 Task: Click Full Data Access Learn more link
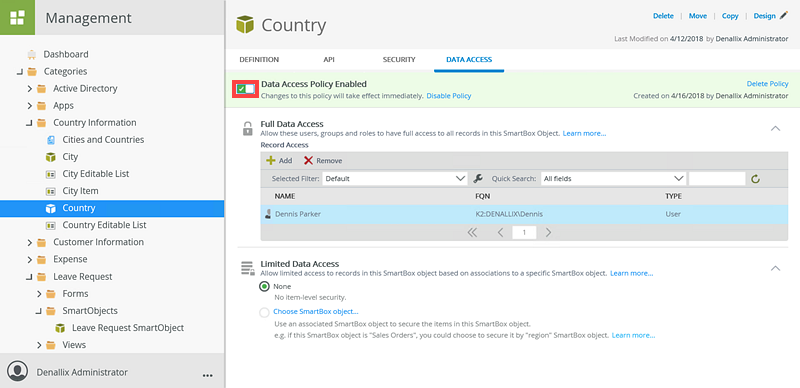(585, 133)
